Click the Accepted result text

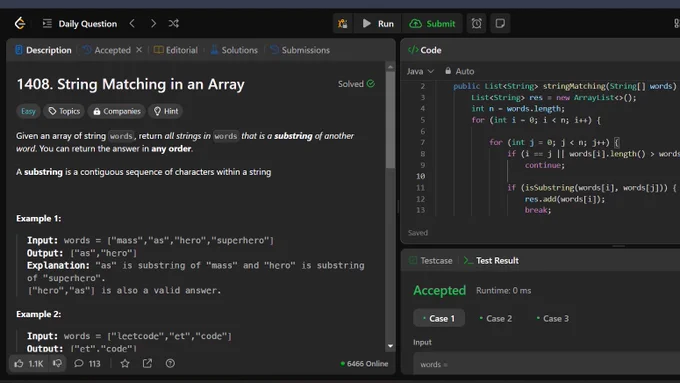(x=439, y=290)
